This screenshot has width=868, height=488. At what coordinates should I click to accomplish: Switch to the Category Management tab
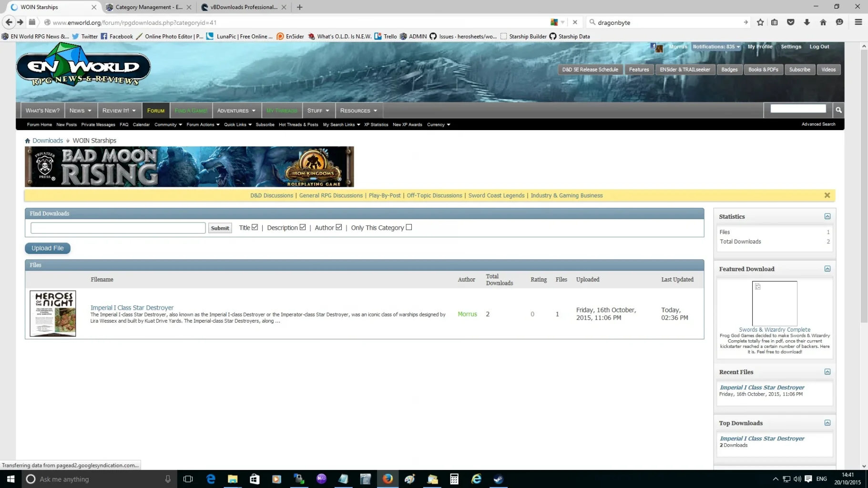pos(148,7)
